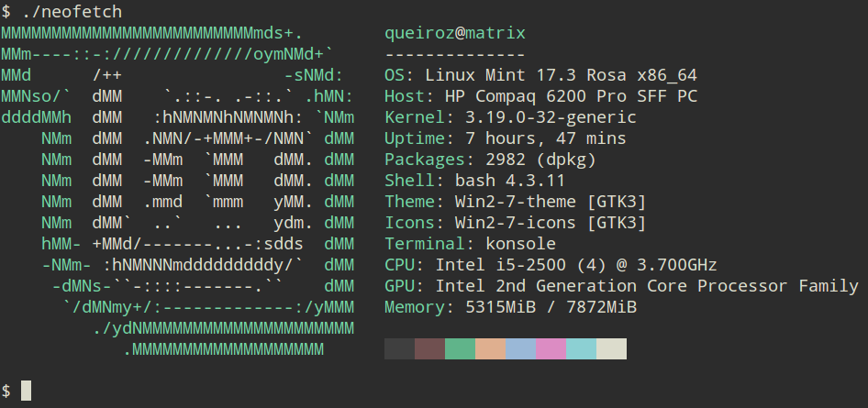Click the ./neofetch command text
This screenshot has height=408, width=868.
tap(72, 12)
